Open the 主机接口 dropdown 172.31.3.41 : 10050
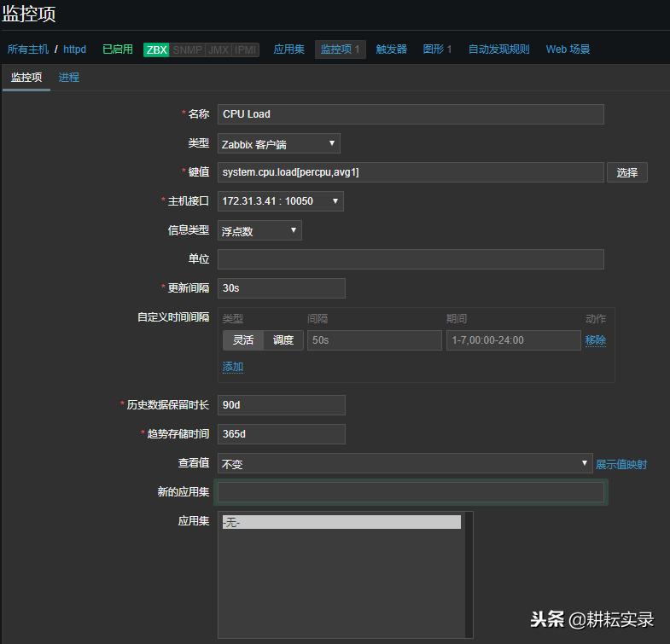 point(280,201)
